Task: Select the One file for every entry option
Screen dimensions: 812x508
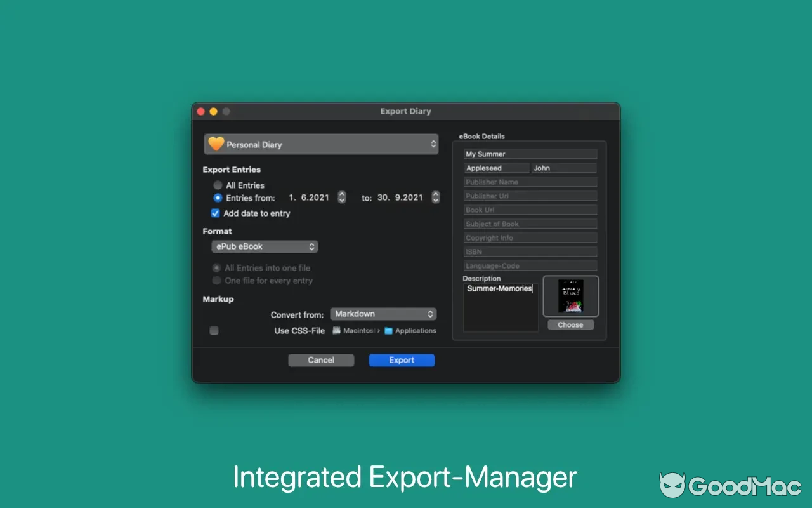Action: coord(216,280)
